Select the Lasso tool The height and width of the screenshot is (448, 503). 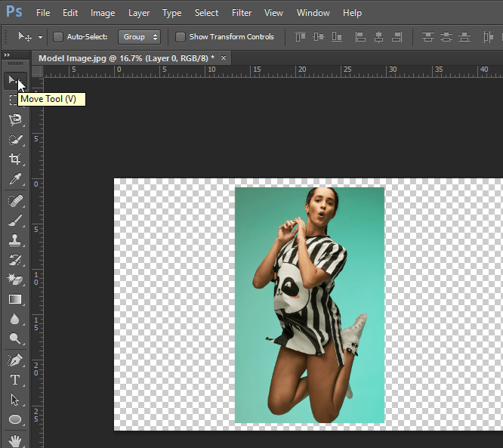(x=14, y=119)
